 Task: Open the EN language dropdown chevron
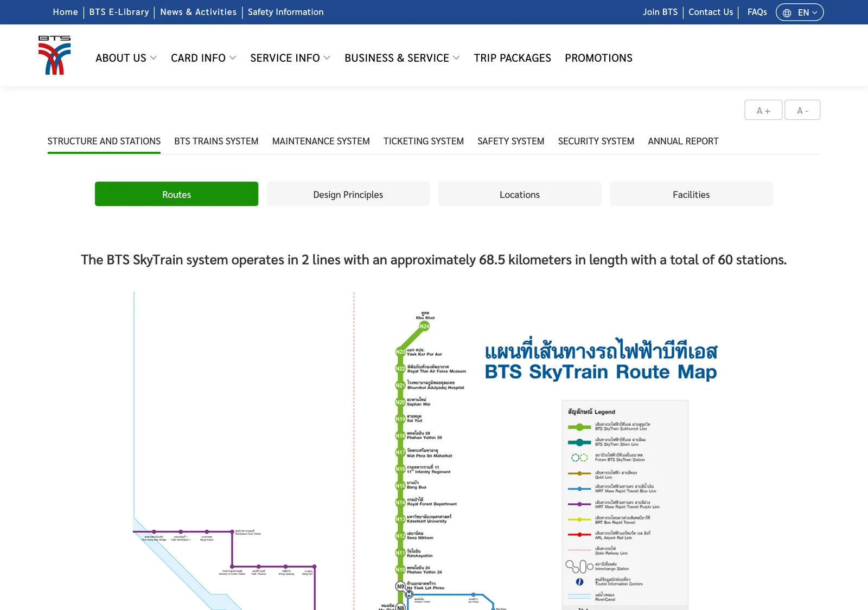pyautogui.click(x=814, y=12)
